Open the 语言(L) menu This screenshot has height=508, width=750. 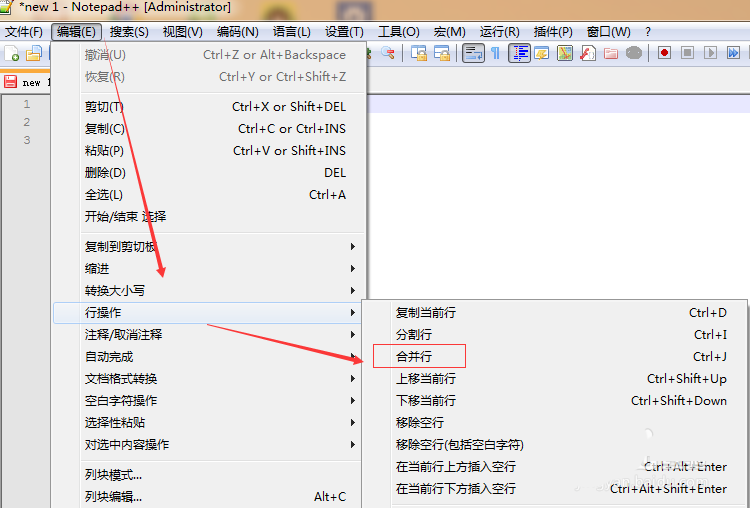291,32
